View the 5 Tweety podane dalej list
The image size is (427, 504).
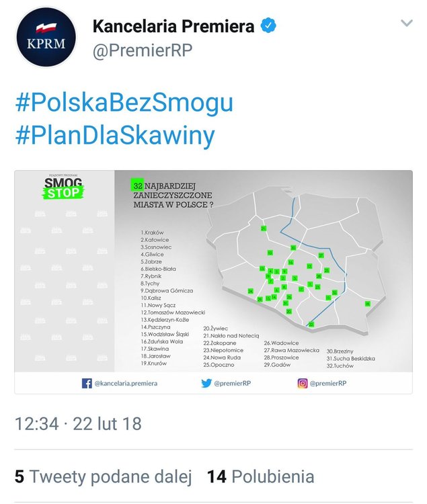tap(103, 476)
